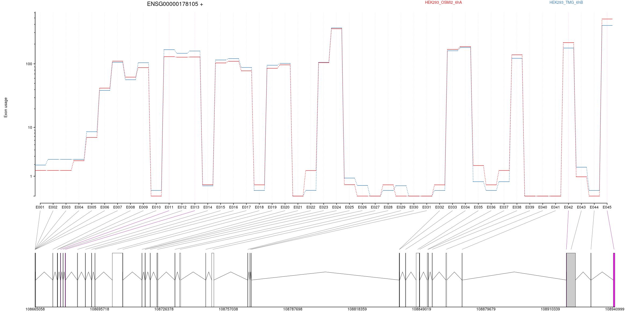
Task: Click the magenta final exon in gene model
Action: [x=614, y=280]
